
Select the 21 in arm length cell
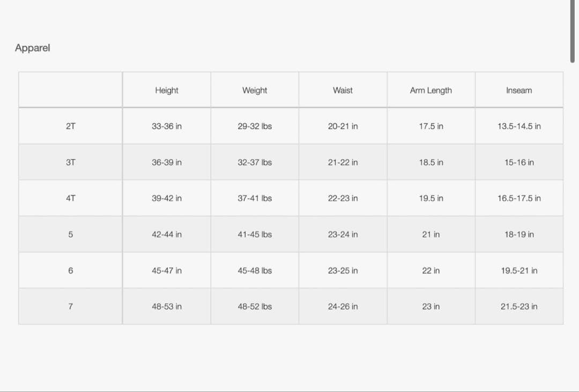click(x=431, y=235)
